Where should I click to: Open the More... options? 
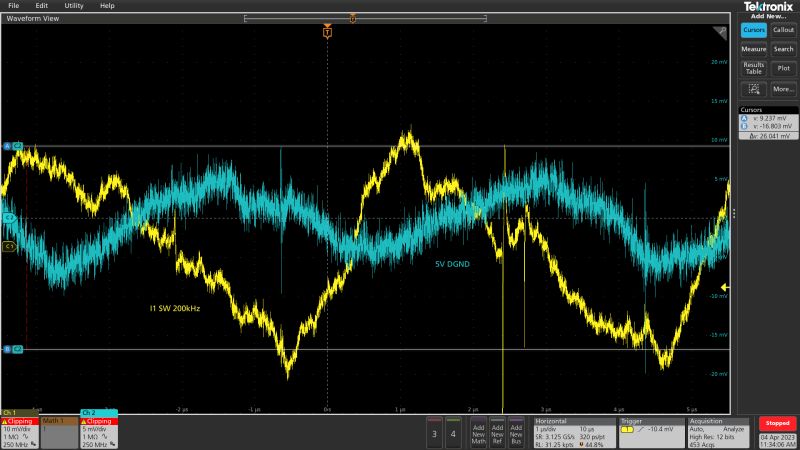coord(783,89)
